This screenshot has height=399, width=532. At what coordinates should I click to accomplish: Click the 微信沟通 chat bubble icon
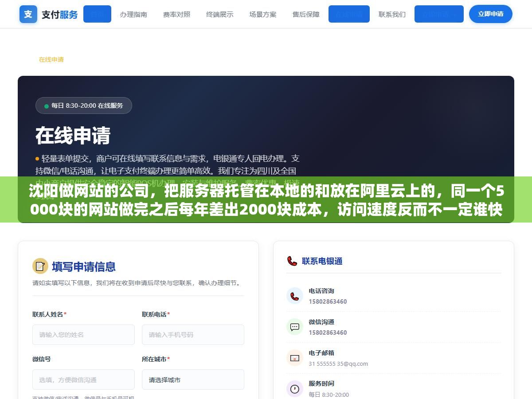[x=295, y=327]
